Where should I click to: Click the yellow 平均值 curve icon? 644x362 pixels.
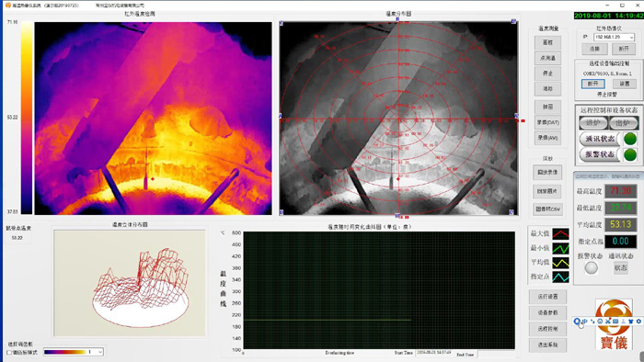coord(560,263)
